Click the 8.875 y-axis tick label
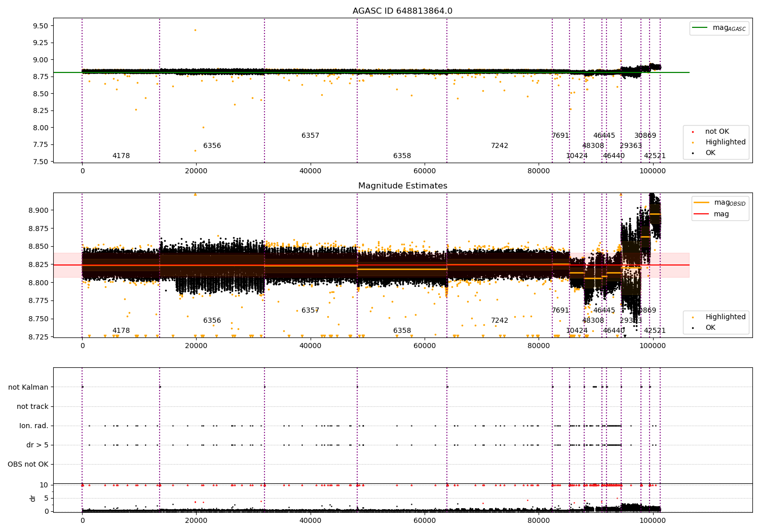The image size is (760, 532). pyautogui.click(x=37, y=229)
